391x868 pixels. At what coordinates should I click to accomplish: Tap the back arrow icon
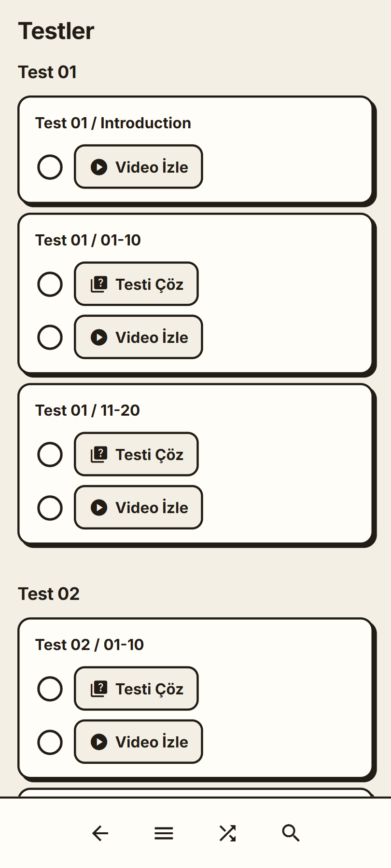(x=100, y=833)
